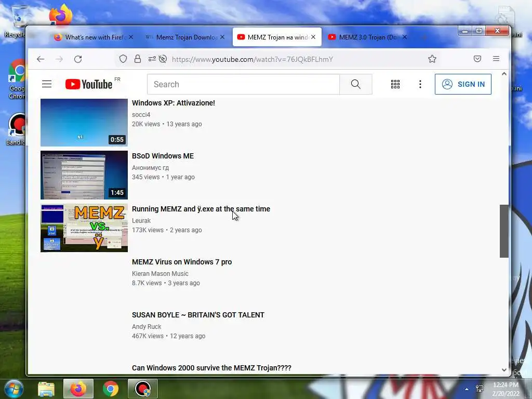Open File Explorer from the taskbar
This screenshot has width=532, height=399.
[x=46, y=389]
